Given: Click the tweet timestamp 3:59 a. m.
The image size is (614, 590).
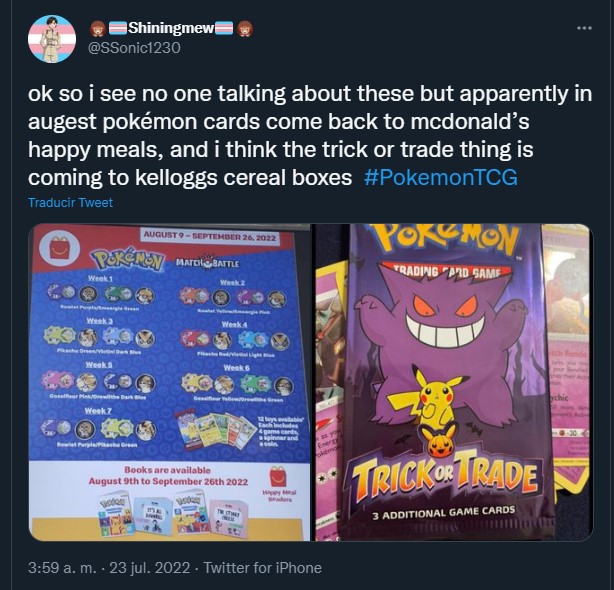Looking at the screenshot, I should pos(62,568).
